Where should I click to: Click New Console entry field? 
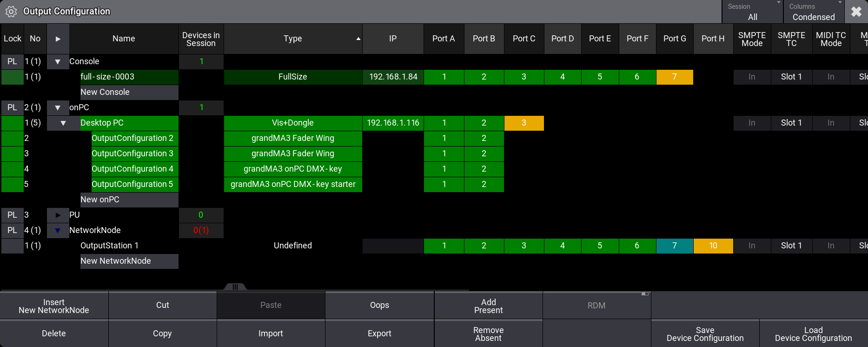tap(129, 92)
